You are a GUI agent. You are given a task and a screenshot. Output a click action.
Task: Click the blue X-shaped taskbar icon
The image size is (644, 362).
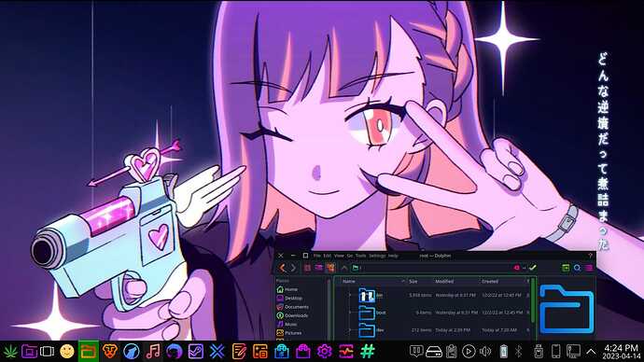pos(217,352)
